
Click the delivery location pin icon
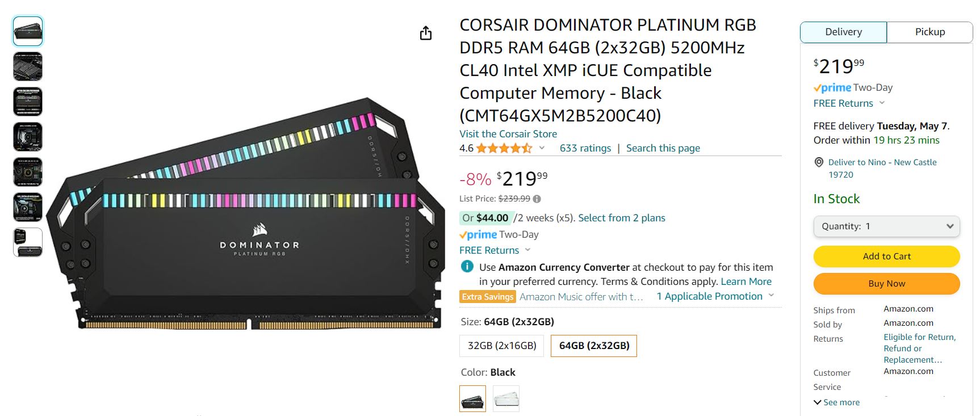click(x=819, y=162)
